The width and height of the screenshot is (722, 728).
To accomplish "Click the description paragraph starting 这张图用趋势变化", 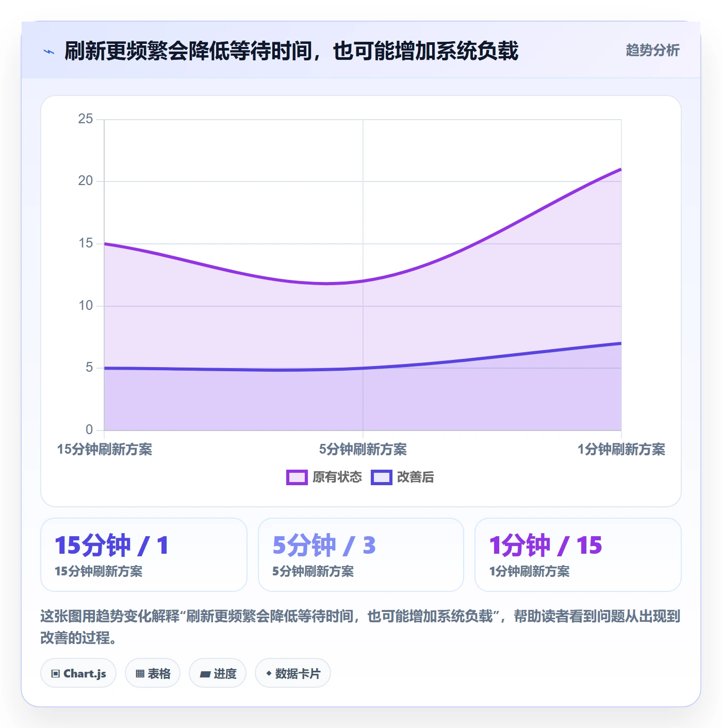I will point(360,627).
